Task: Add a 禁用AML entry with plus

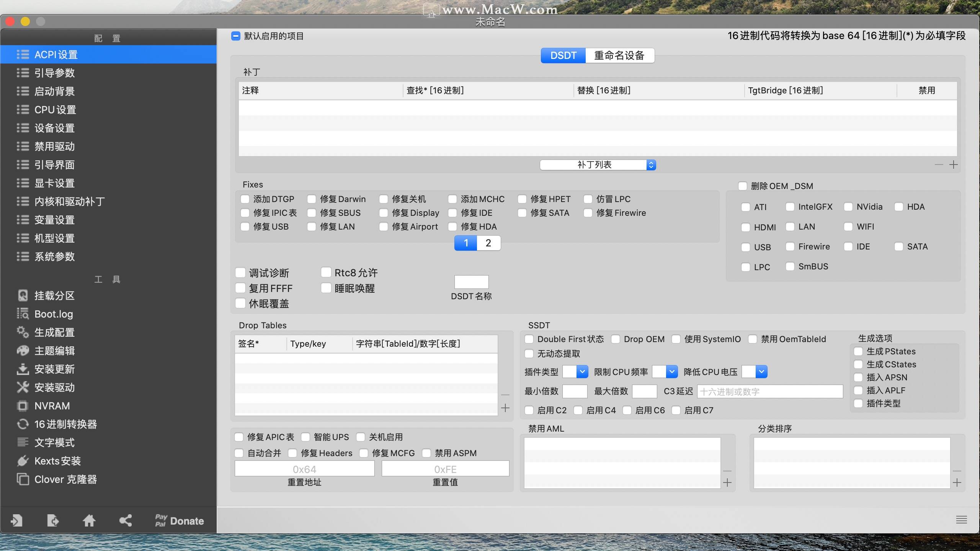Action: click(727, 483)
